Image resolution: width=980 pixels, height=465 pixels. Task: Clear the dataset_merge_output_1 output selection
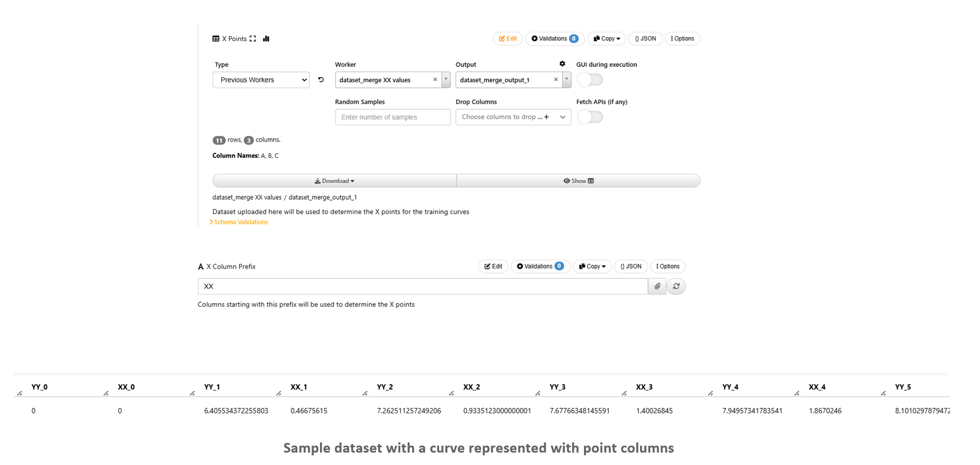coord(556,80)
